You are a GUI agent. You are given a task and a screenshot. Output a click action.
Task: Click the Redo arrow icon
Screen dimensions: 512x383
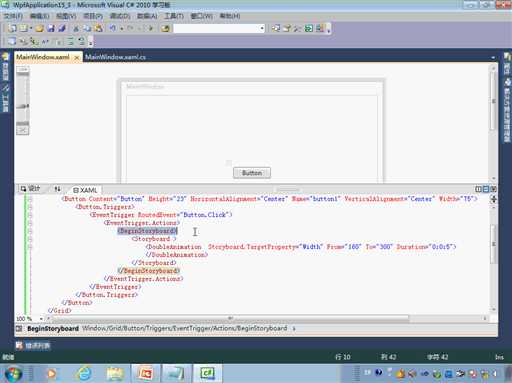tap(130, 28)
